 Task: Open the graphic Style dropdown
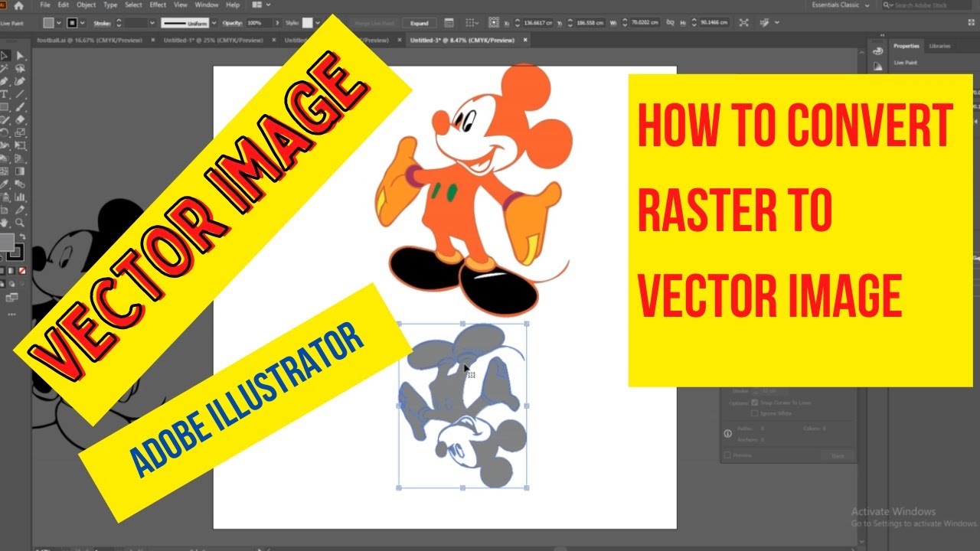(318, 23)
